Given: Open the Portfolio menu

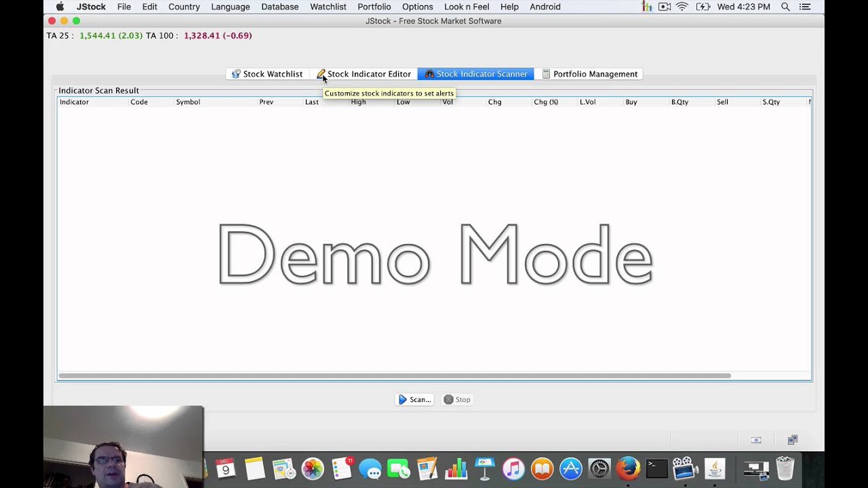Looking at the screenshot, I should (x=374, y=7).
